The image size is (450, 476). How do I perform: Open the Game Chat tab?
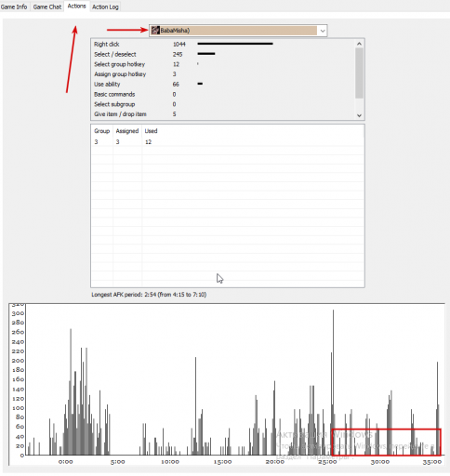click(x=47, y=7)
